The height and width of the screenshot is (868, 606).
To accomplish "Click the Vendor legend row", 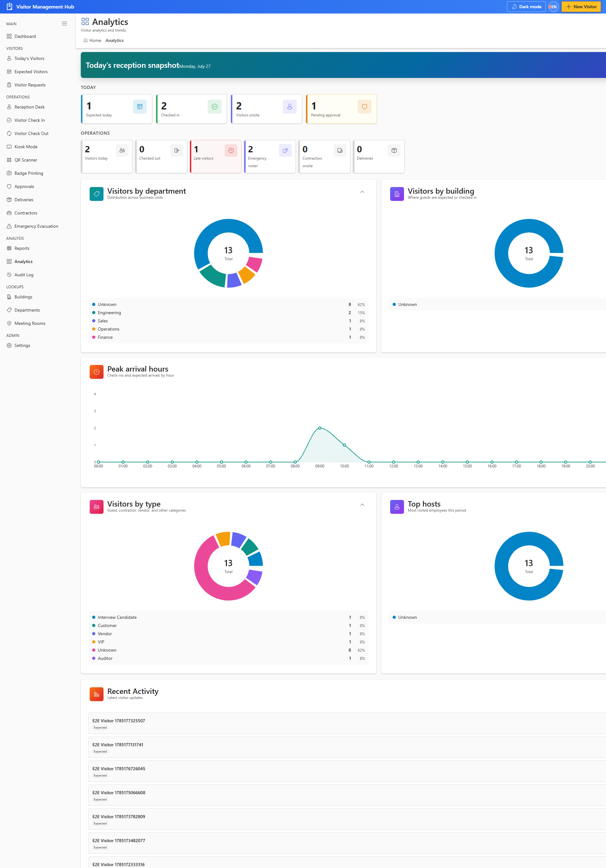I will [x=229, y=634].
